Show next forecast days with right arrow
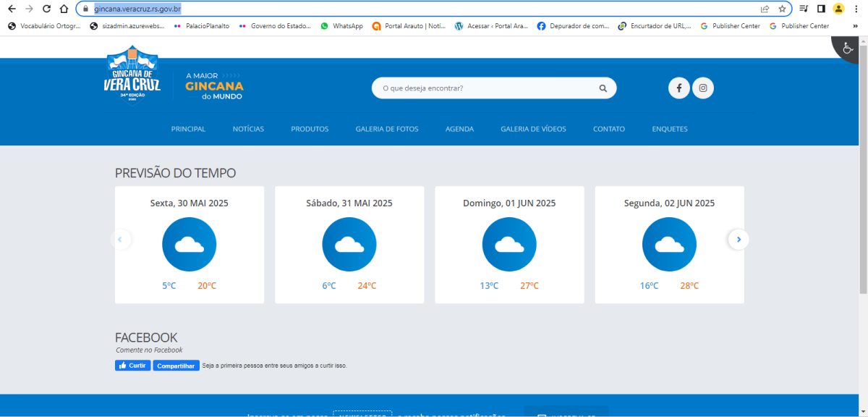This screenshot has width=868, height=417. (739, 239)
